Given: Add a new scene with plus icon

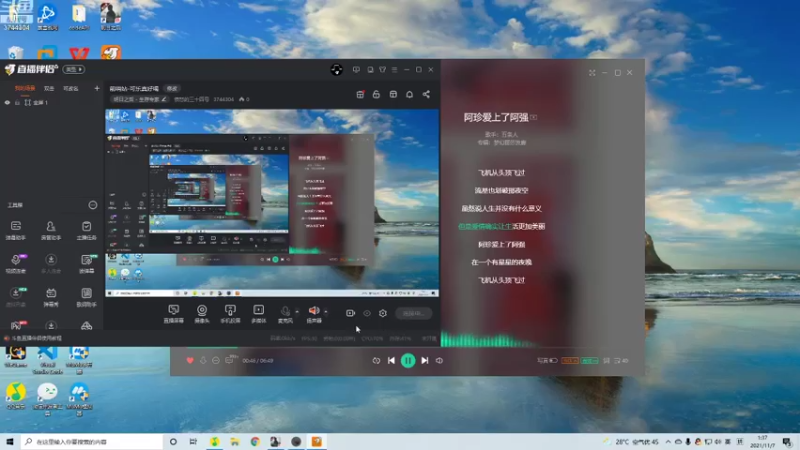Looking at the screenshot, I should tap(97, 88).
